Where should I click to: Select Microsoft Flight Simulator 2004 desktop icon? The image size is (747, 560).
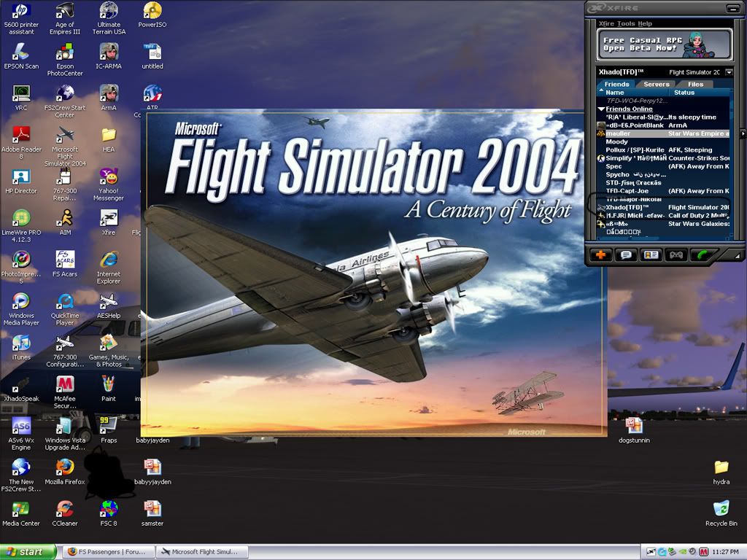pyautogui.click(x=65, y=147)
